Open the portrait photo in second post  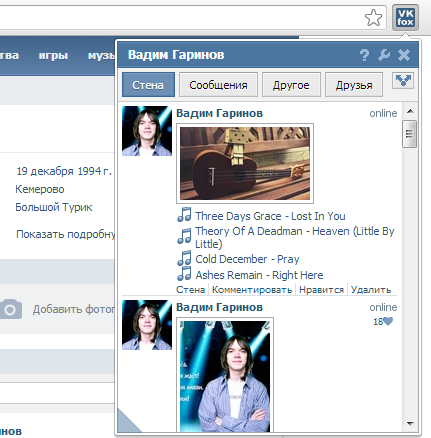(225, 375)
